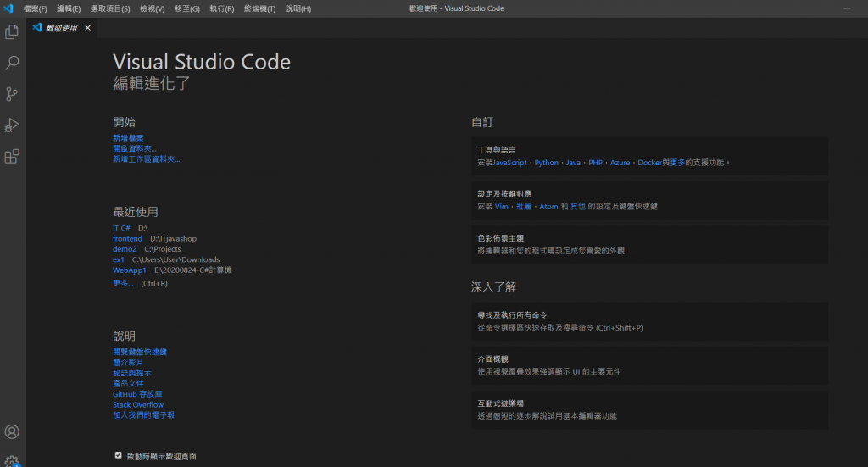Screen dimensions: 868x467
Task: Select the 歡迎使用 editor tab
Action: (61, 28)
